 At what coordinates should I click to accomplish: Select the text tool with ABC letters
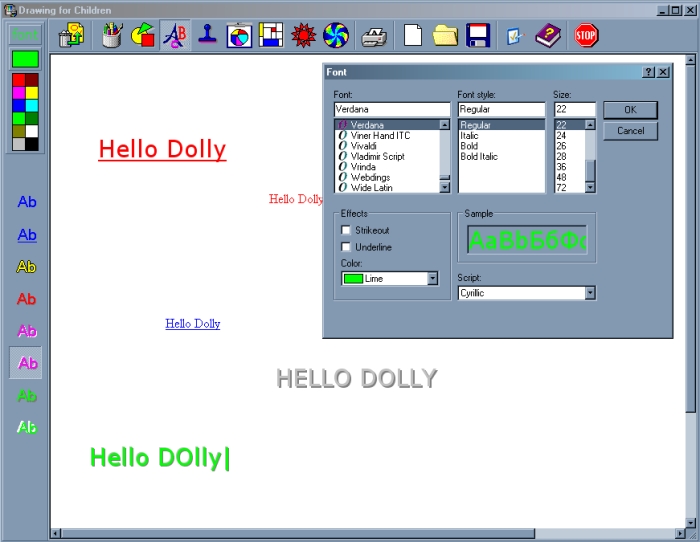pyautogui.click(x=175, y=36)
